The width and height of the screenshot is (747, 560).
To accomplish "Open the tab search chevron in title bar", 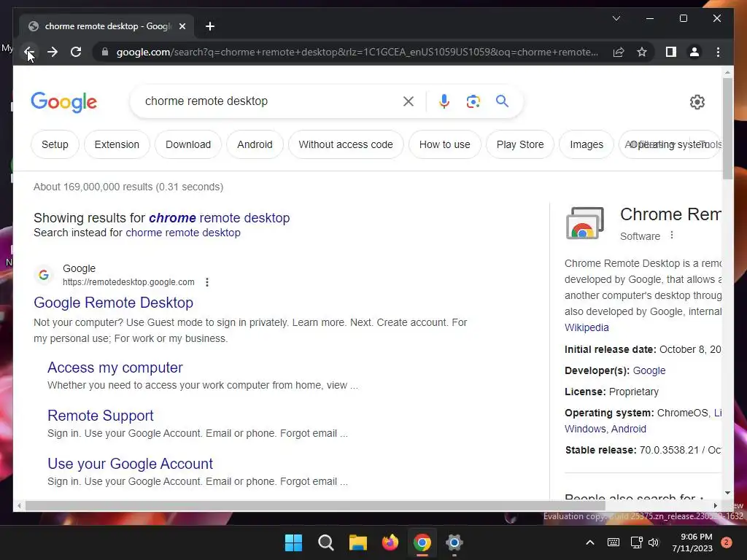I will pos(616,18).
